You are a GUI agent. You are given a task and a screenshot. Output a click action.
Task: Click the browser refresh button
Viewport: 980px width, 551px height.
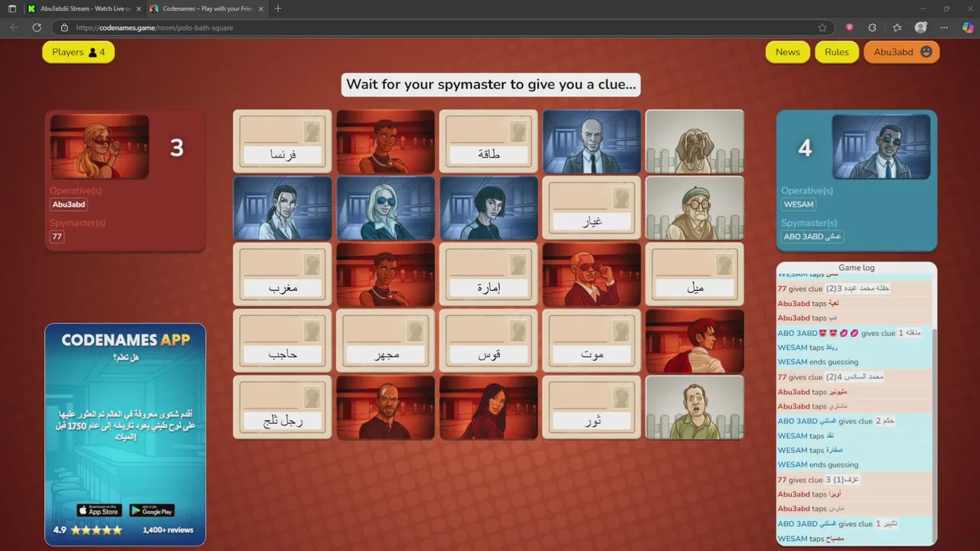(x=36, y=28)
